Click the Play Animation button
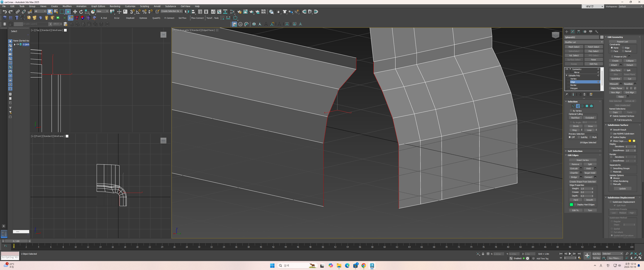The height and width of the screenshot is (270, 644). point(570,254)
